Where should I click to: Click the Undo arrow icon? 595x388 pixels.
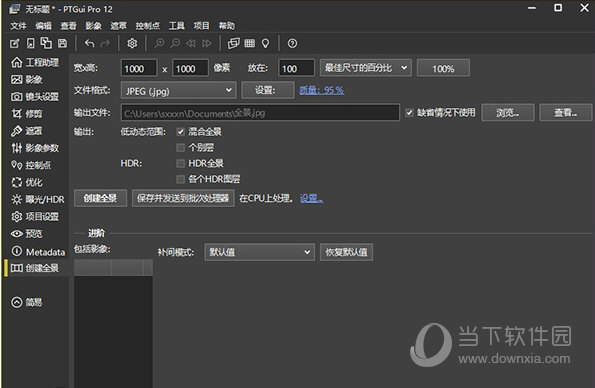coord(90,43)
